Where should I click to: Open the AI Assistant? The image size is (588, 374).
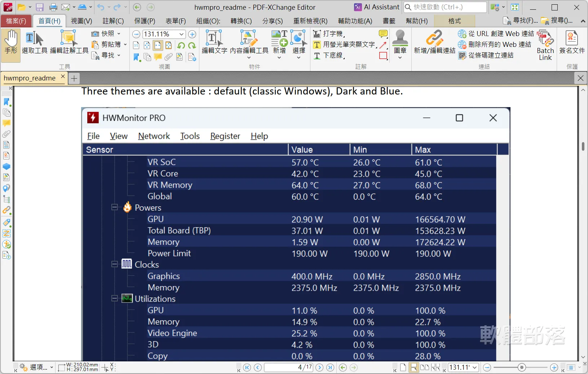click(377, 7)
